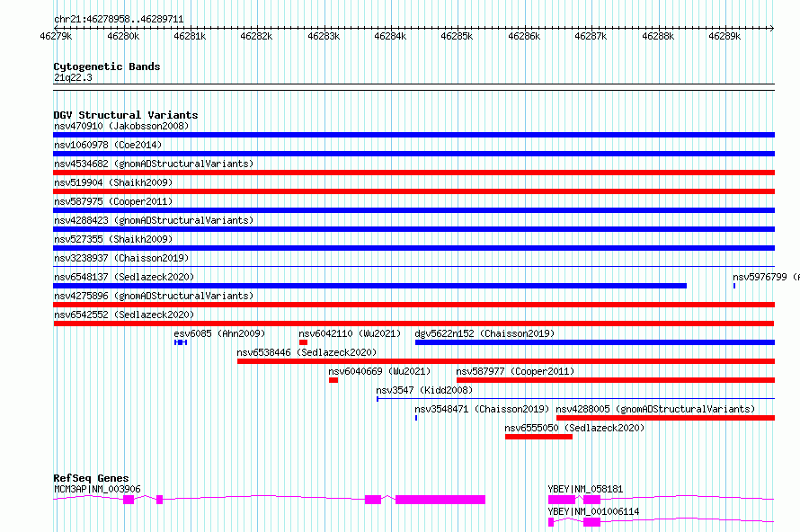Click the nsv470910 (Jakobsson2008) variant label
Viewport: 800px width, 532px height.
(121, 126)
